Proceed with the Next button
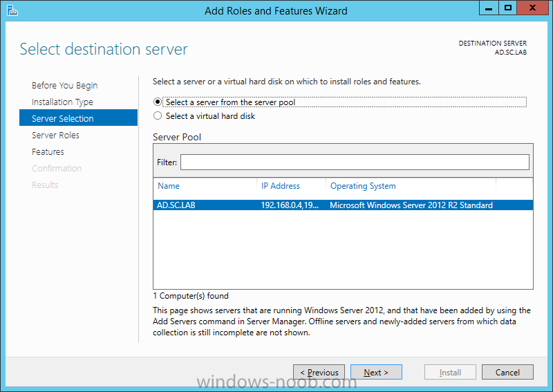 tap(376, 372)
